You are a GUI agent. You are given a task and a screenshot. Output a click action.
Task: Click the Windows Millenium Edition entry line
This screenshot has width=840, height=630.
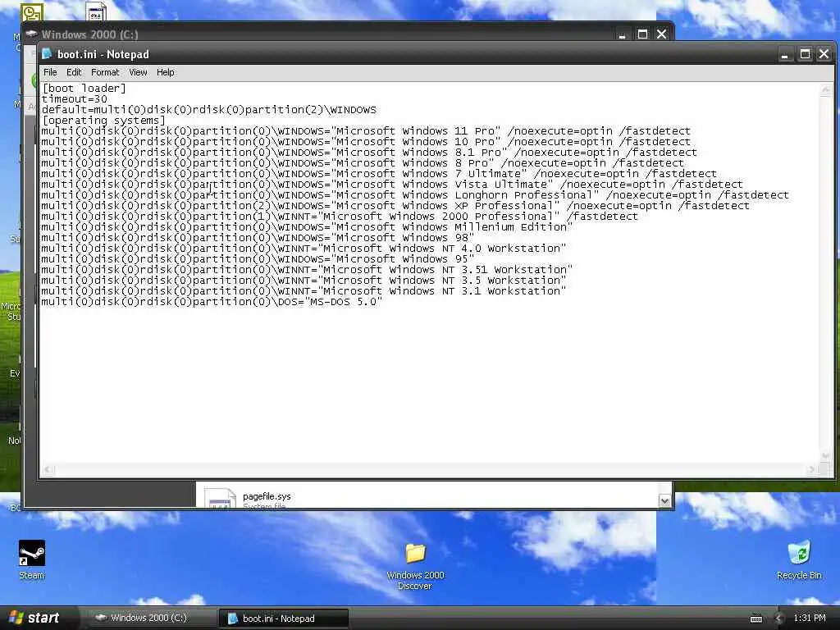click(x=307, y=228)
